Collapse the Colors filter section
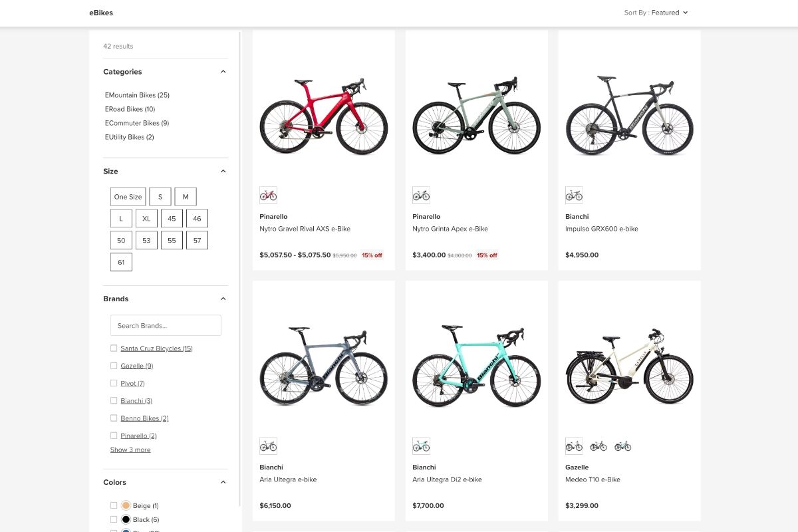This screenshot has width=798, height=532. coord(223,482)
